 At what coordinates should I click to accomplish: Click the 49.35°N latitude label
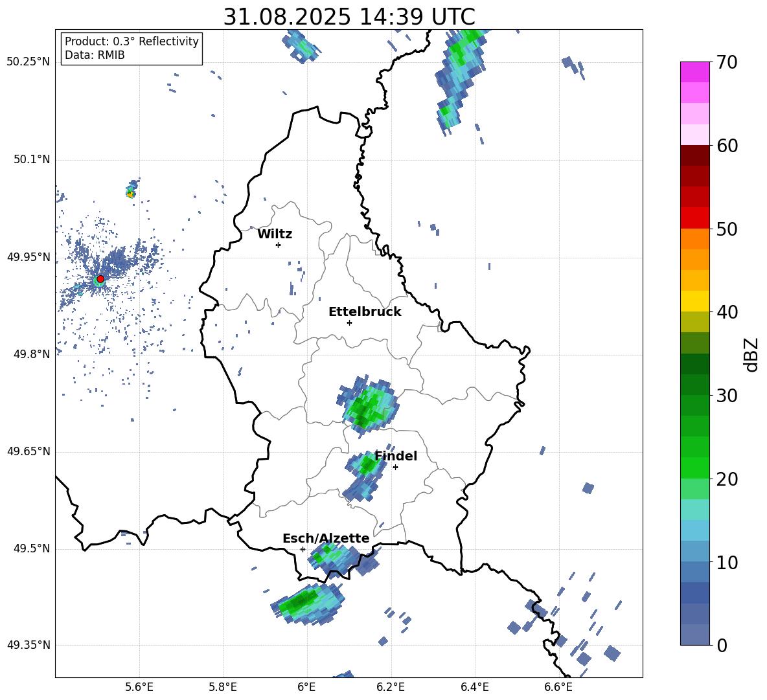tap(29, 645)
